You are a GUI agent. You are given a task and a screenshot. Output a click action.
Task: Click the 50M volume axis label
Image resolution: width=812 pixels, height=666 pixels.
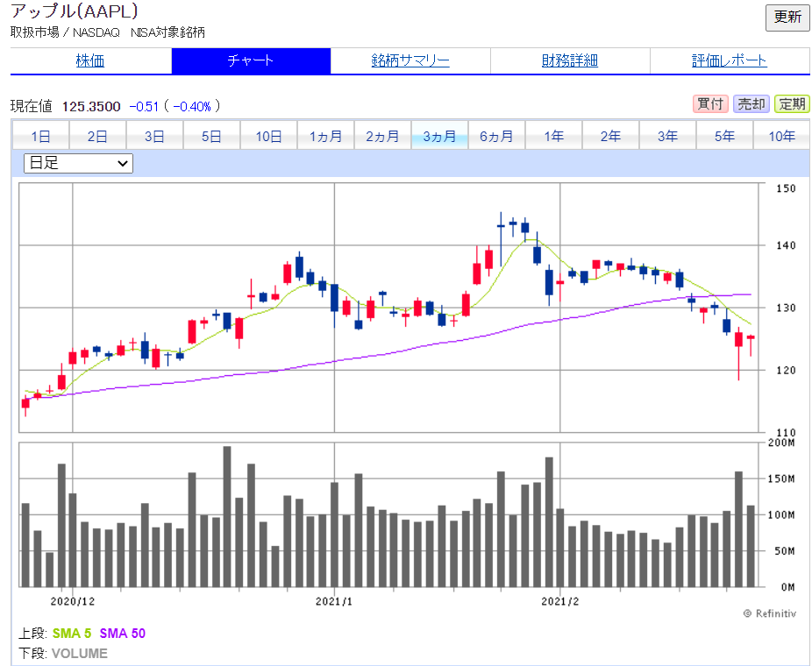[785, 551]
